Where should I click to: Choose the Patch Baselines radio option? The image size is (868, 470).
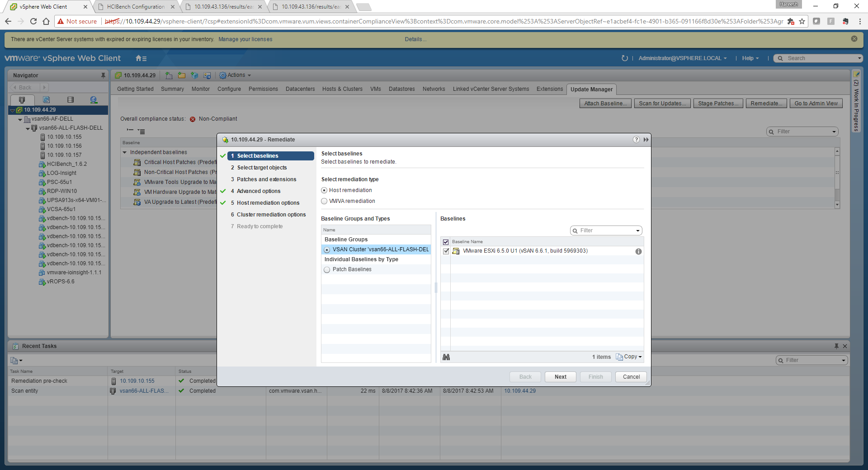click(x=327, y=270)
